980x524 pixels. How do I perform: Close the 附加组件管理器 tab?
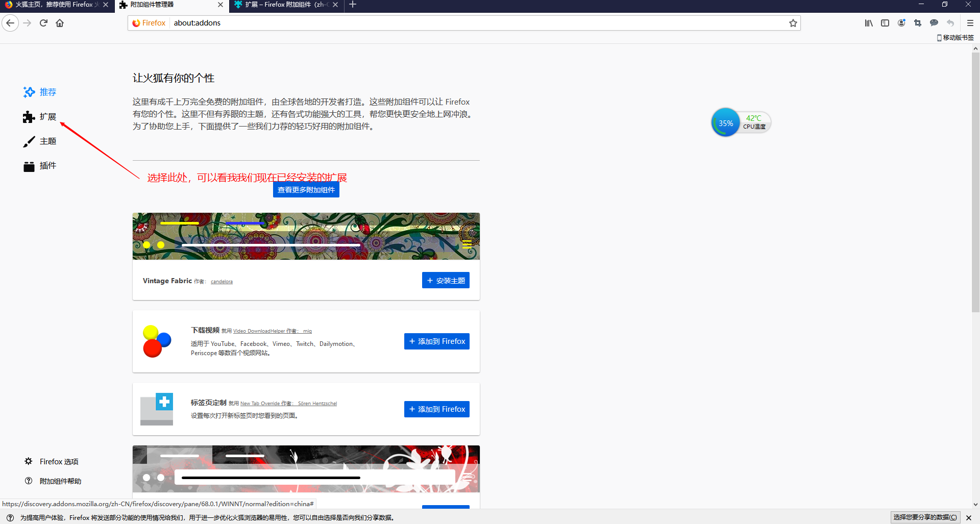tap(220, 5)
